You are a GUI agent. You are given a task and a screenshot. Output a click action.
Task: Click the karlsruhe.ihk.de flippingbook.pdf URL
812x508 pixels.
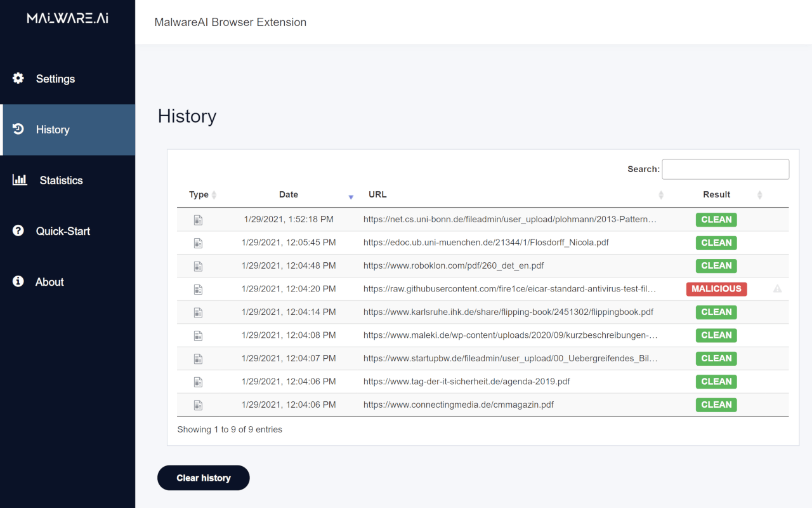coord(508,312)
